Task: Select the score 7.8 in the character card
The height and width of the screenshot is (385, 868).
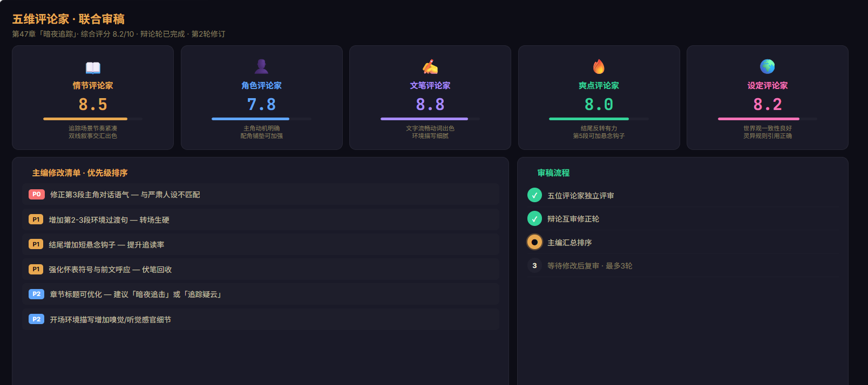Action: pos(261,104)
